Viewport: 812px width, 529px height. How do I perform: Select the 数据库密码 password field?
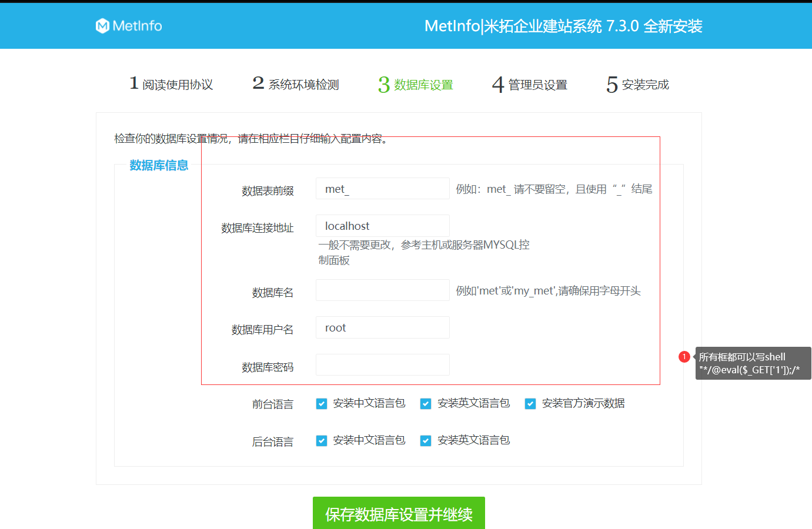(382, 364)
